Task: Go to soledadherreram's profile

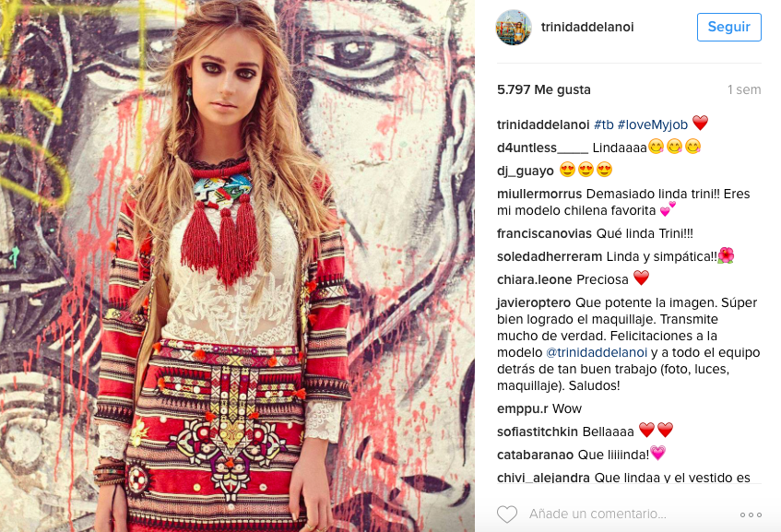Action: [550, 256]
